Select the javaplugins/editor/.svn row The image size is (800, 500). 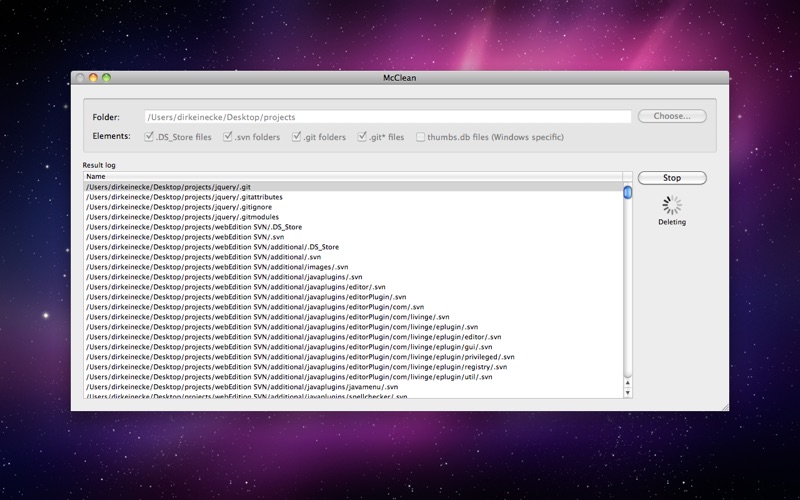(x=353, y=287)
